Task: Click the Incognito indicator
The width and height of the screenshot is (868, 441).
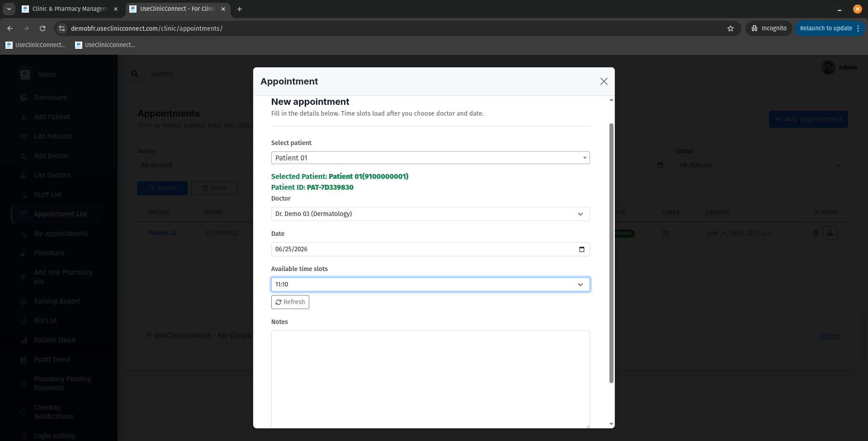Action: pos(769,28)
